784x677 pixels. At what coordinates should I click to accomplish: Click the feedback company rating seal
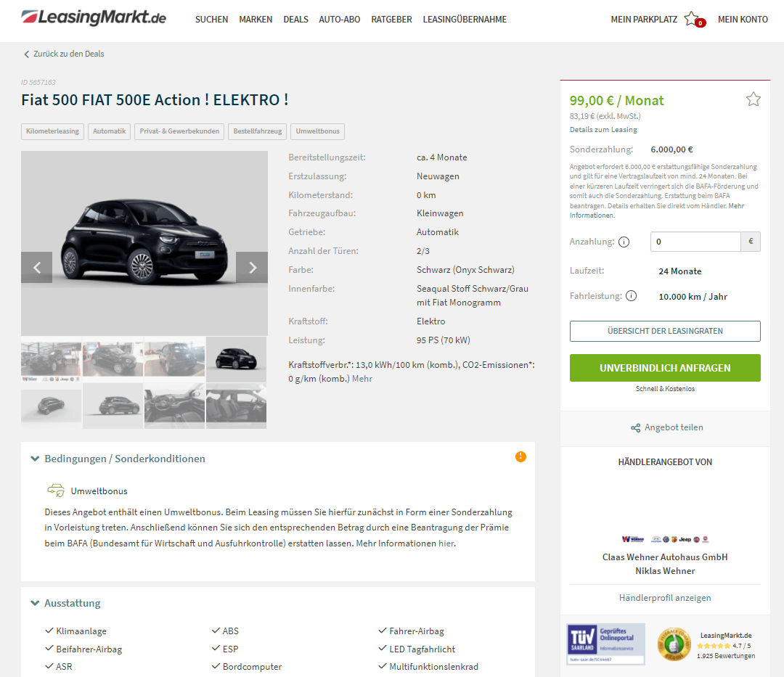674,644
